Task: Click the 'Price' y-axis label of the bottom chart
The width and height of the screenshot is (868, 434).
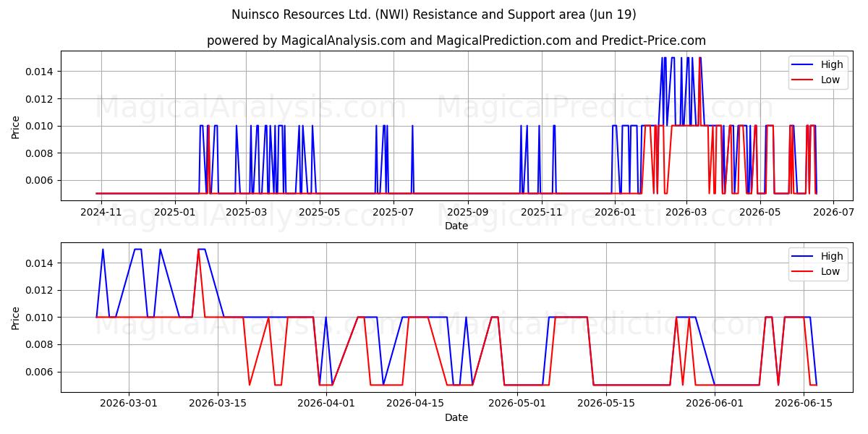Action: (16, 318)
